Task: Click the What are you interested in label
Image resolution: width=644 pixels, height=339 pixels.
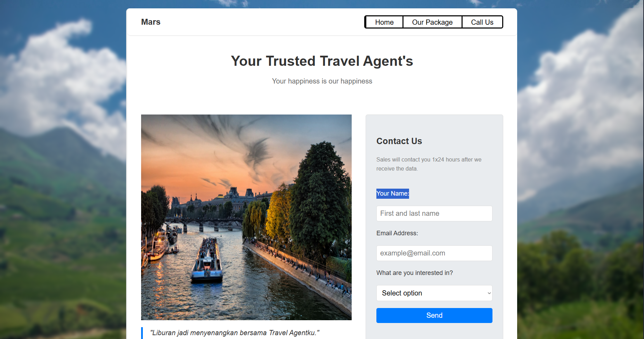Action: click(415, 273)
